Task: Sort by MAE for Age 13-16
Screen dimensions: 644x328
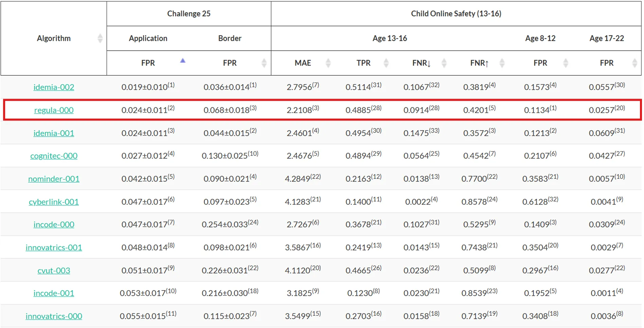Action: 328,63
